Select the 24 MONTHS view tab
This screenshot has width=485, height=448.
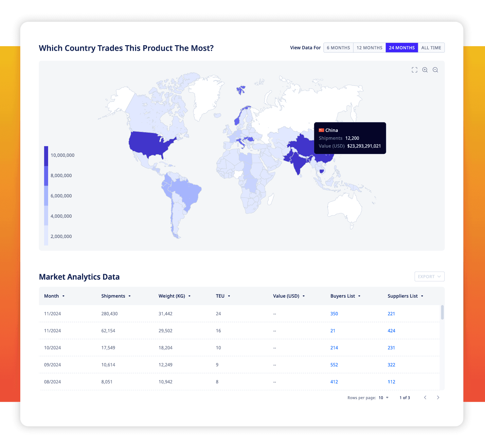(x=402, y=47)
